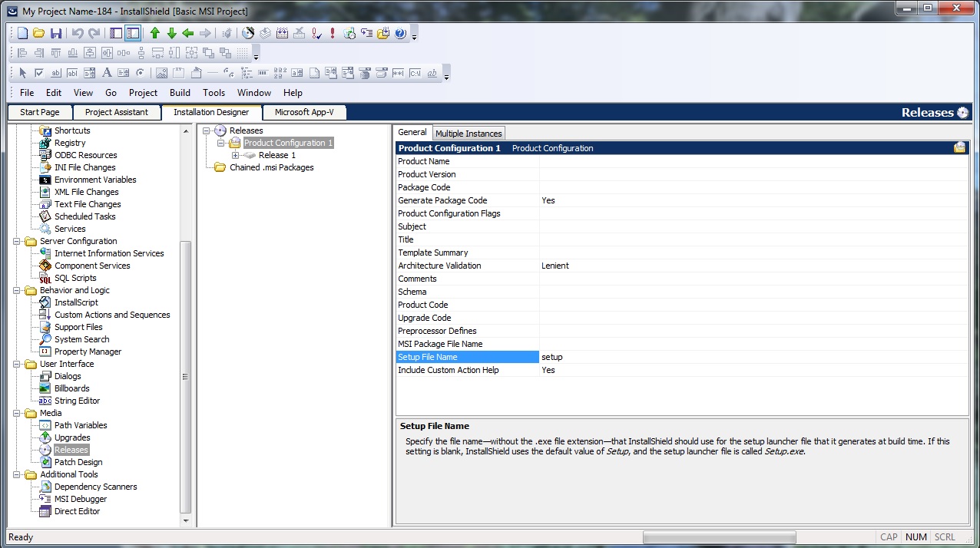
Task: Choose the bitmap picture control icon
Action: point(161,73)
